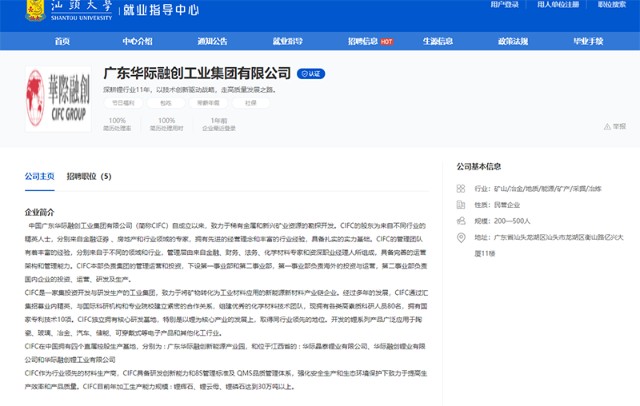640x406 pixels.
Task: Click the location pin address icon
Action: pos(461,237)
